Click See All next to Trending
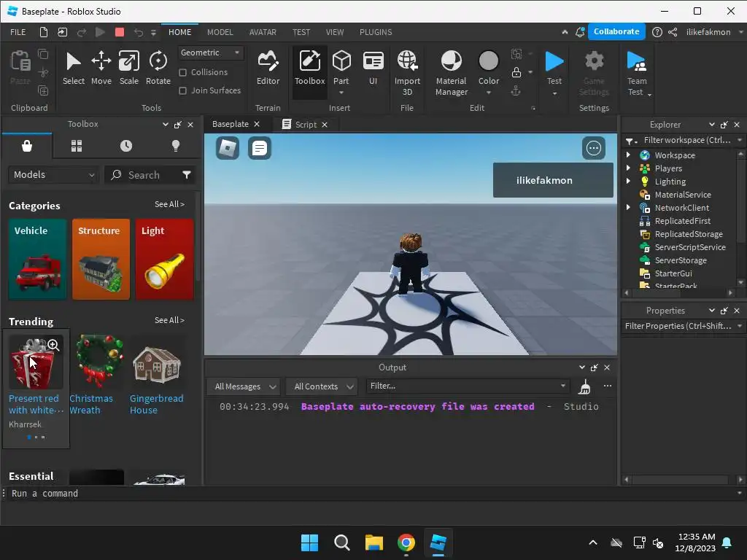 coord(169,320)
